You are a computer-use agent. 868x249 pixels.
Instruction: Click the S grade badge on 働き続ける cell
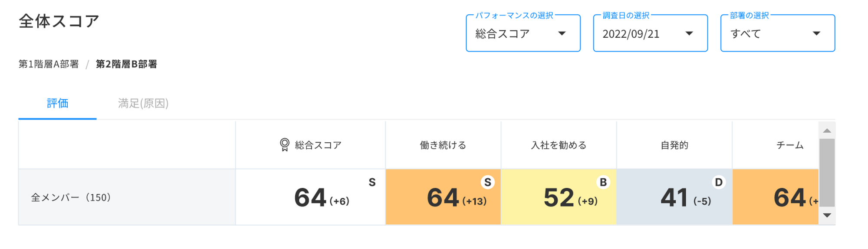[488, 182]
